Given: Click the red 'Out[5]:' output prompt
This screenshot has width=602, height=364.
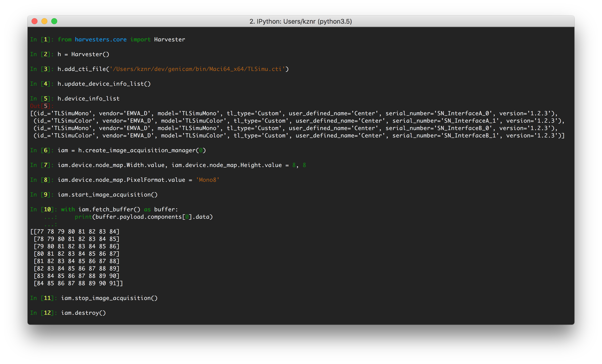Looking at the screenshot, I should tap(42, 106).
